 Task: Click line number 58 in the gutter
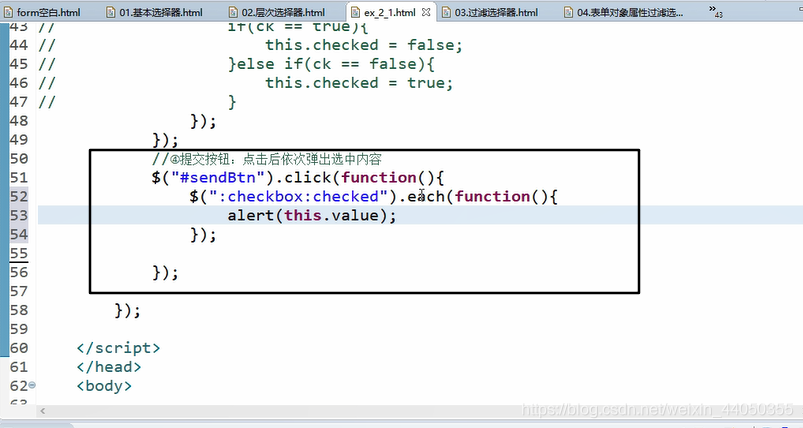pyautogui.click(x=18, y=310)
